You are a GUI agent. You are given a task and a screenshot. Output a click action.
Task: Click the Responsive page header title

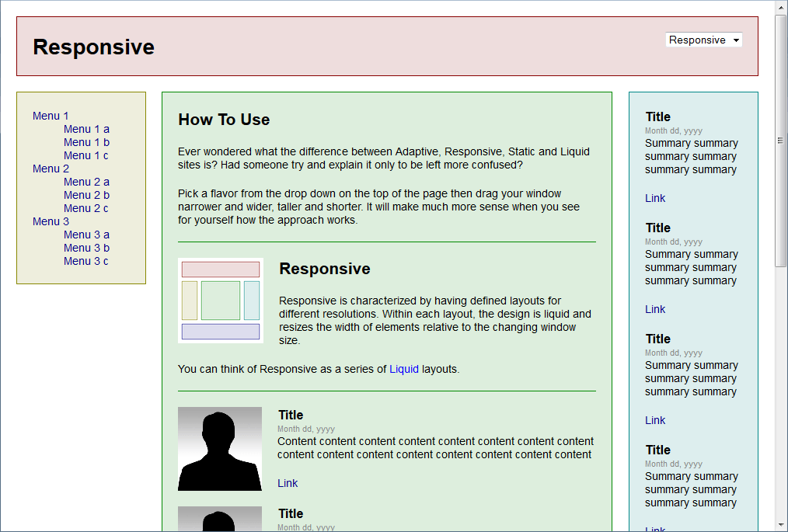(93, 47)
